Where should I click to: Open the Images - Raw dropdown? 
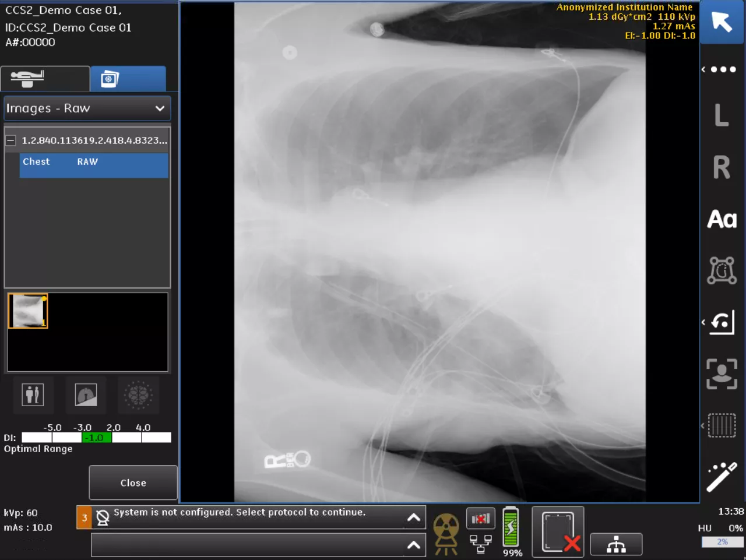(87, 108)
